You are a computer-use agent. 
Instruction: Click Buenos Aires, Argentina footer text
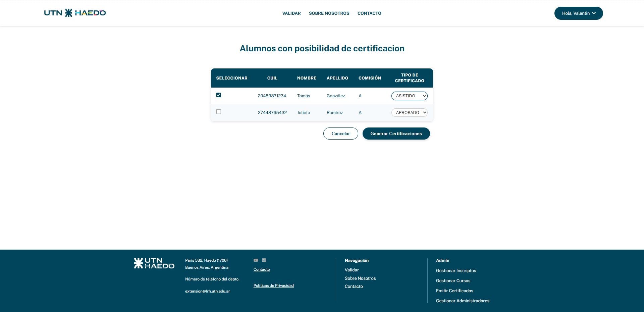click(x=207, y=267)
